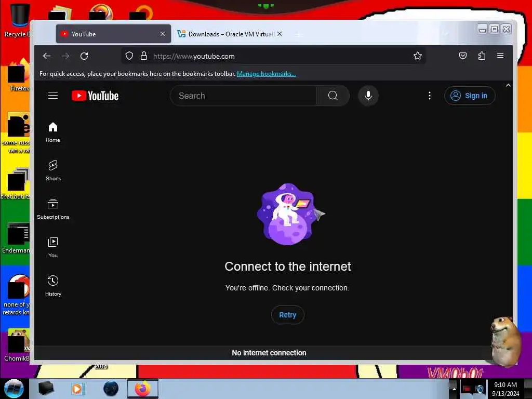Open Firefox application menu
Image resolution: width=532 pixels, height=399 pixels.
click(x=500, y=56)
